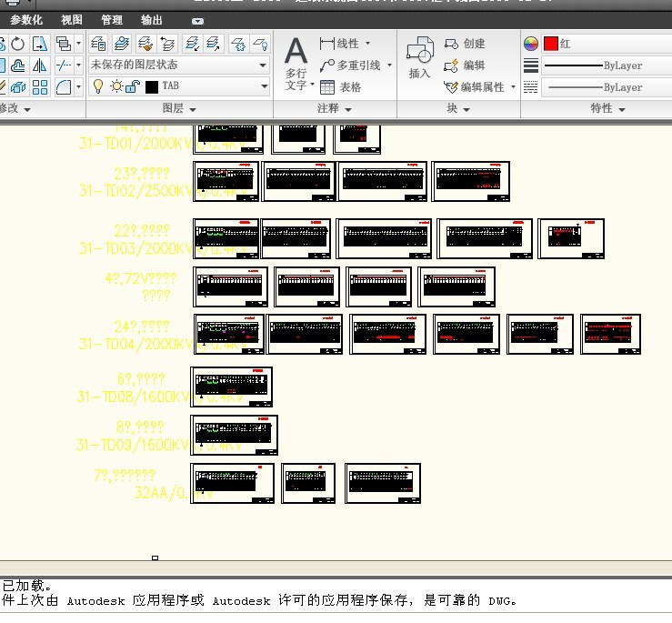Viewport: 672px width, 623px height.
Task: Click the lineweight icon in Properties panel
Action: pyautogui.click(x=530, y=65)
